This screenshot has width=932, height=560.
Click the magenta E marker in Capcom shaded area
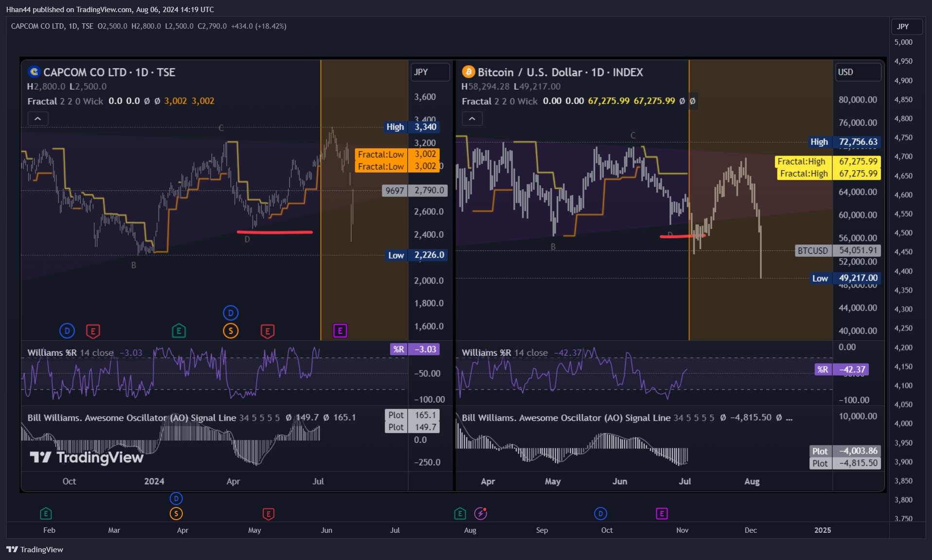tap(340, 331)
